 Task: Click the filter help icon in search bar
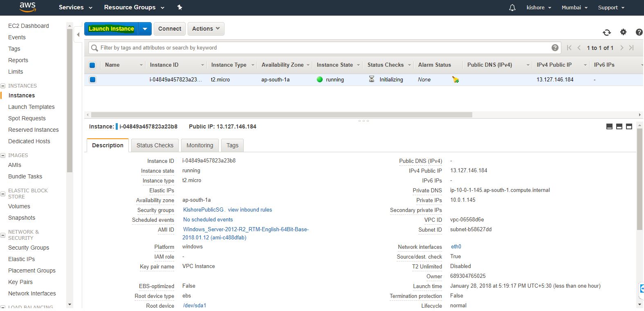coord(555,48)
